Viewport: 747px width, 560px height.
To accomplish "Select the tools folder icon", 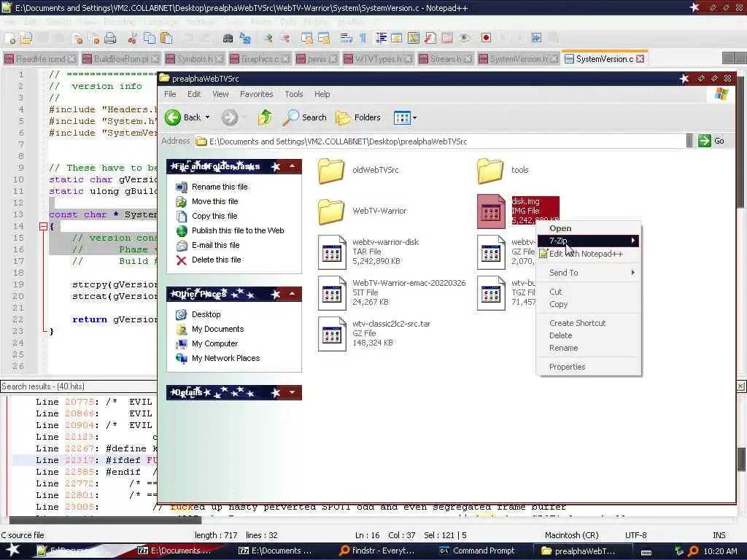I will point(490,171).
